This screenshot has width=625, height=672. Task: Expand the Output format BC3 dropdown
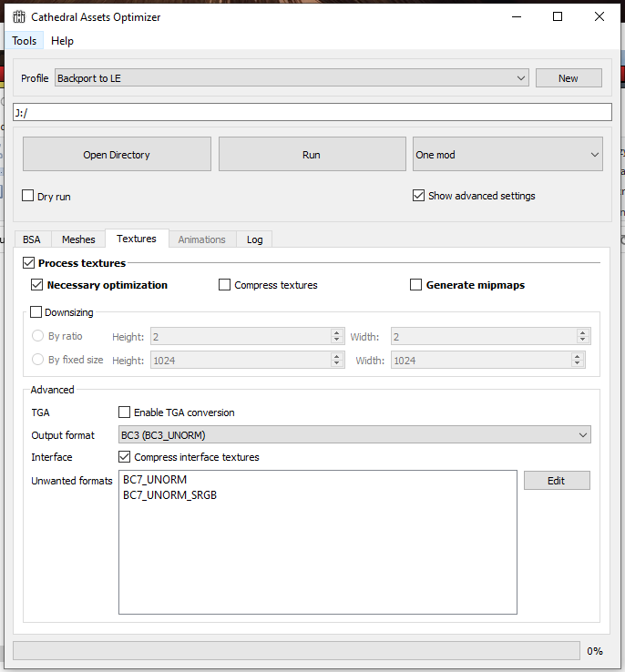point(354,434)
